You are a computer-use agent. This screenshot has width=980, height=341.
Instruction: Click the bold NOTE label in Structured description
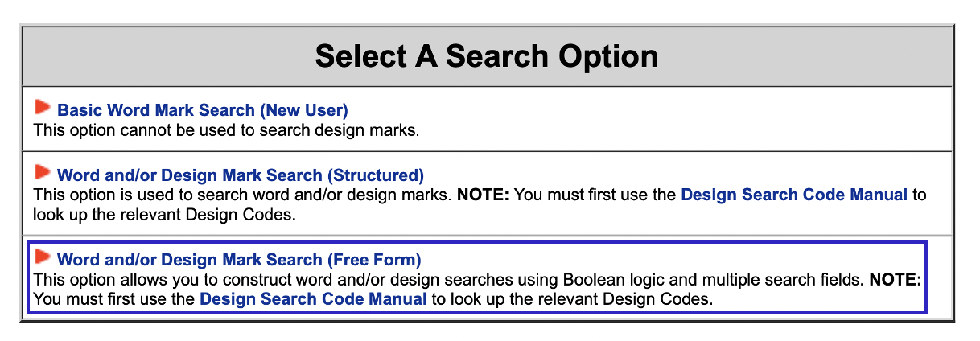pyautogui.click(x=483, y=195)
